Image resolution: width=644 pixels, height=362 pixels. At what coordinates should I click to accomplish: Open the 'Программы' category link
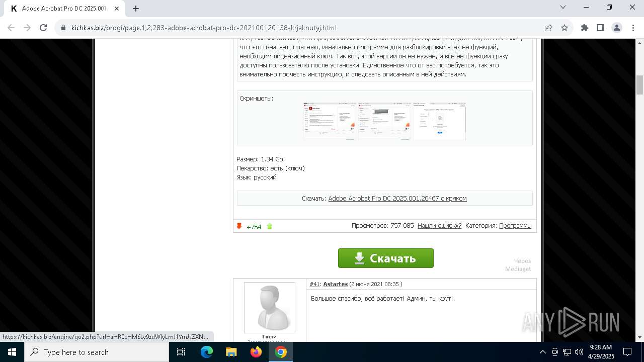tap(515, 226)
